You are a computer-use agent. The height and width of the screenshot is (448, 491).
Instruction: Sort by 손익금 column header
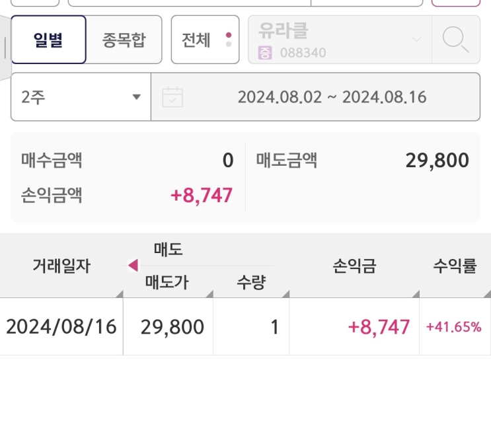click(x=354, y=266)
